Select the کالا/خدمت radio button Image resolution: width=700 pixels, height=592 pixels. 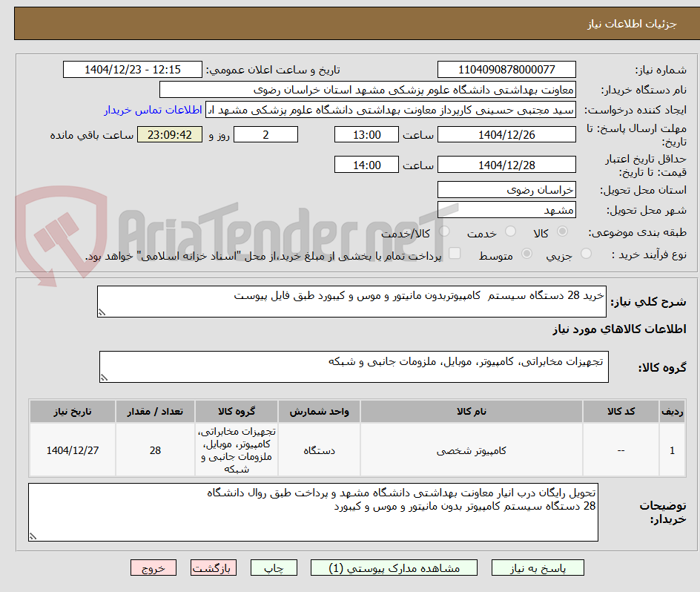pyautogui.click(x=444, y=231)
